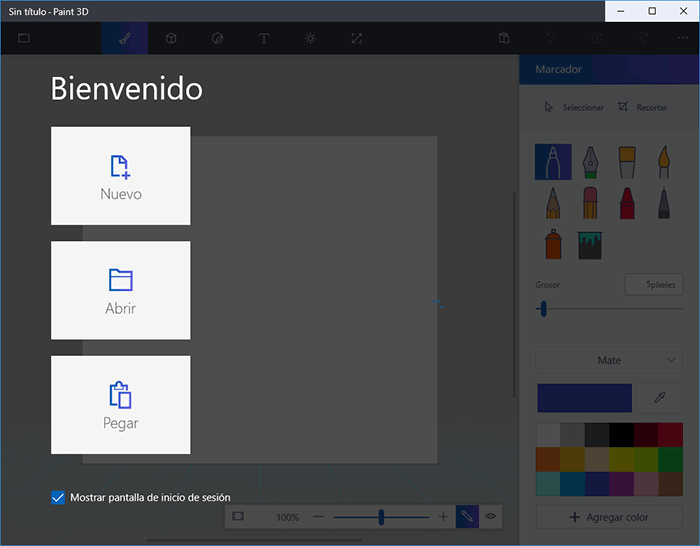Viewport: 700px width, 546px height.
Task: Click the current dark blue color swatch
Action: [x=584, y=398]
